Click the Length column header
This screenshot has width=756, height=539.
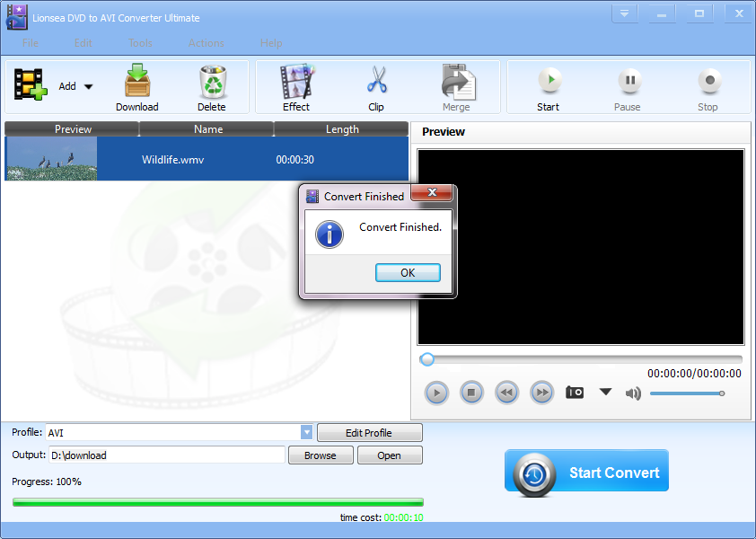tap(342, 129)
